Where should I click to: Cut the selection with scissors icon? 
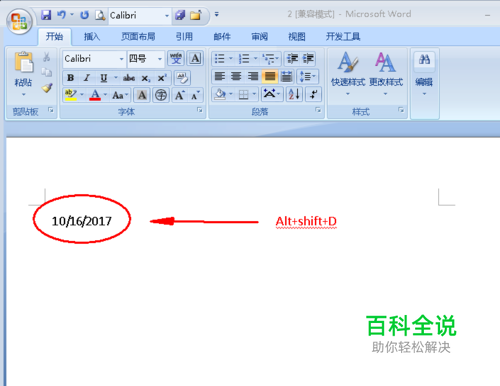47,57
